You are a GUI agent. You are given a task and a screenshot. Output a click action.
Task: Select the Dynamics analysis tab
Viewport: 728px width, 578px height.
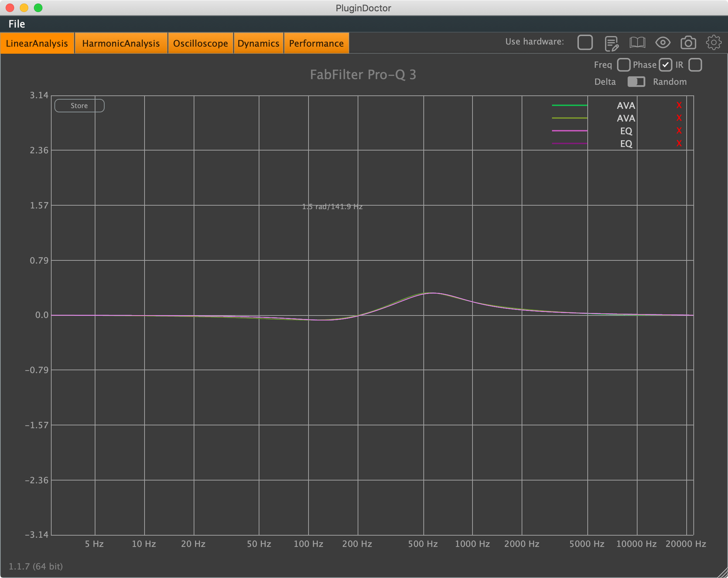tap(258, 42)
